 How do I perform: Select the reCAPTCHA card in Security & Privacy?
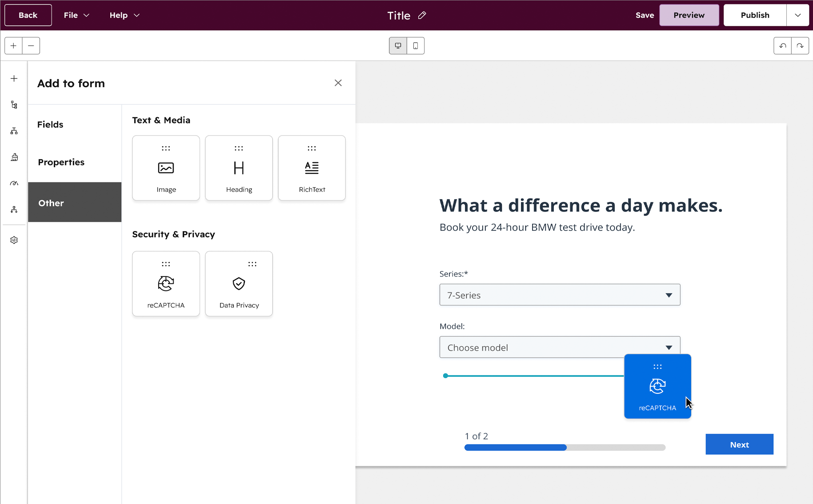pyautogui.click(x=166, y=284)
